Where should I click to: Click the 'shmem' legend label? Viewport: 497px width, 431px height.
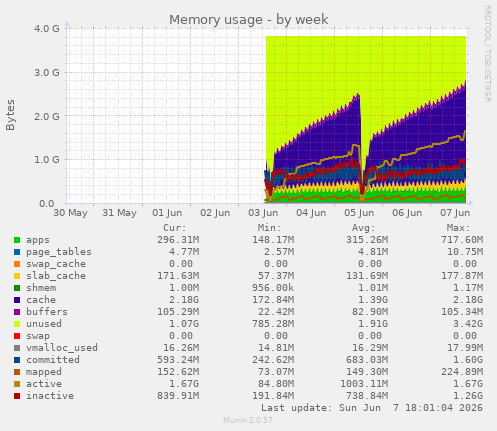41,288
